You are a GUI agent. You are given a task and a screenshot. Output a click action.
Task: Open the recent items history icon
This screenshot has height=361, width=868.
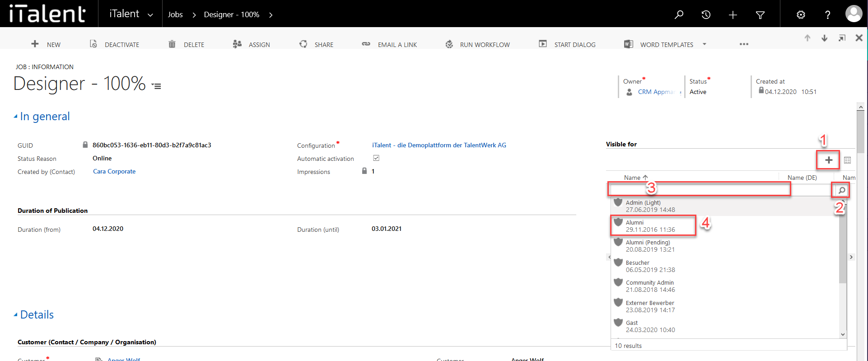tap(706, 14)
